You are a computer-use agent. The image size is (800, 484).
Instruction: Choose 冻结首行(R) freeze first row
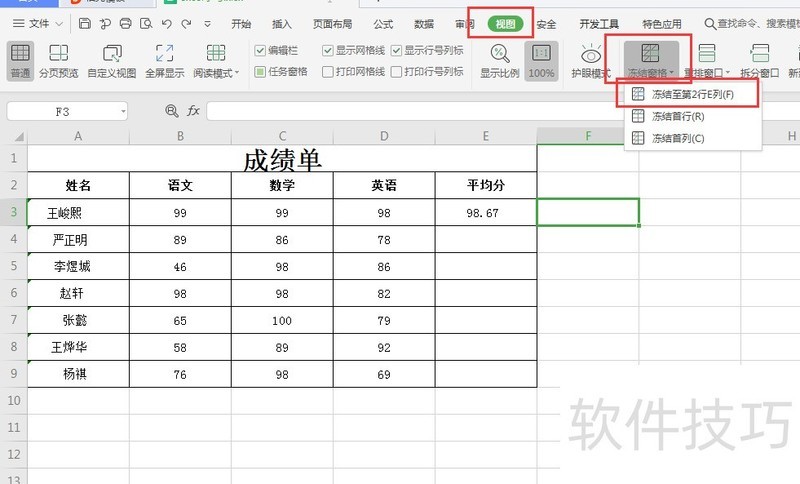click(692, 116)
